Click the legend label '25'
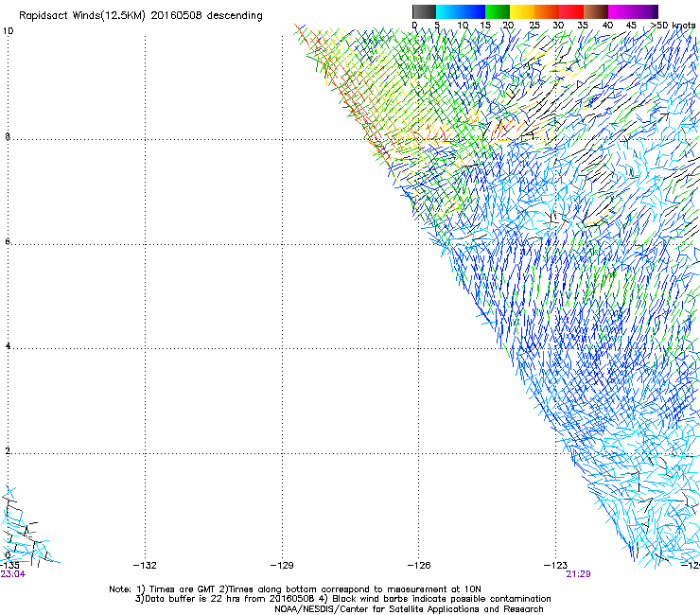Screen dimensions: 700x615 click(534, 25)
